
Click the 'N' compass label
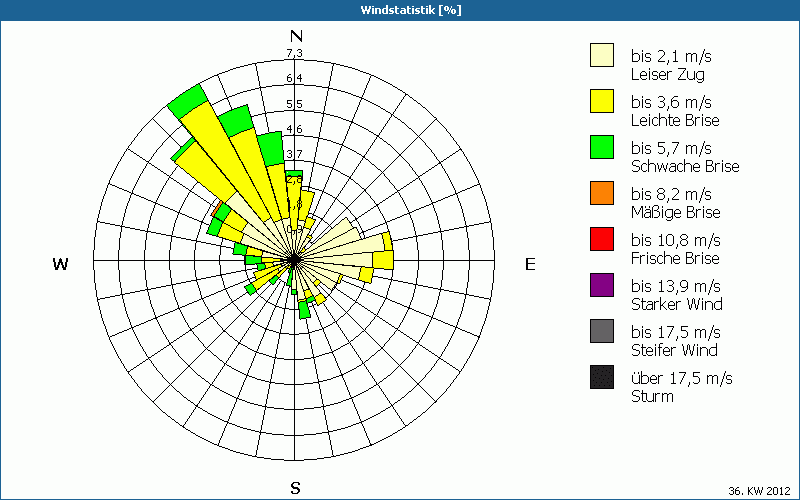point(296,36)
